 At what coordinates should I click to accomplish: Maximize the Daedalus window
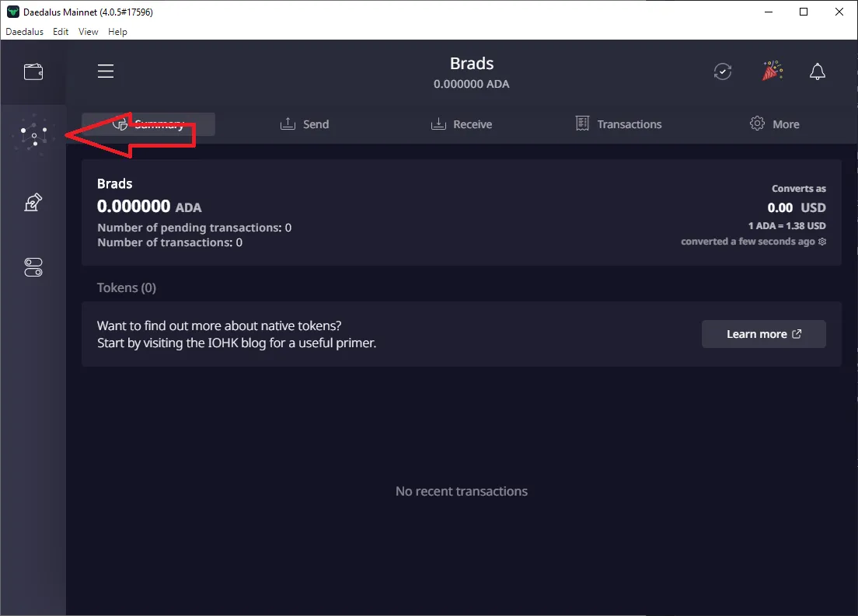click(804, 12)
